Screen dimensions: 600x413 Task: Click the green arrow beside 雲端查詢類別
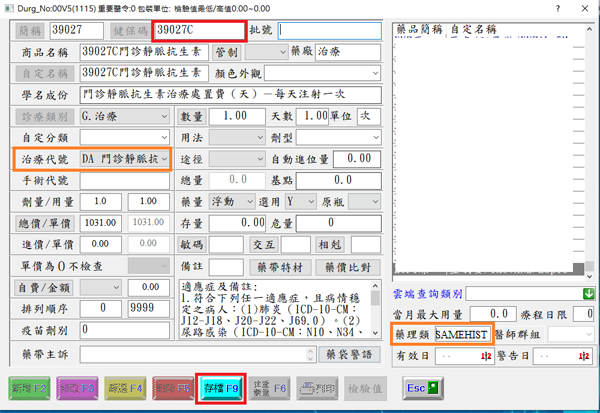(x=587, y=293)
